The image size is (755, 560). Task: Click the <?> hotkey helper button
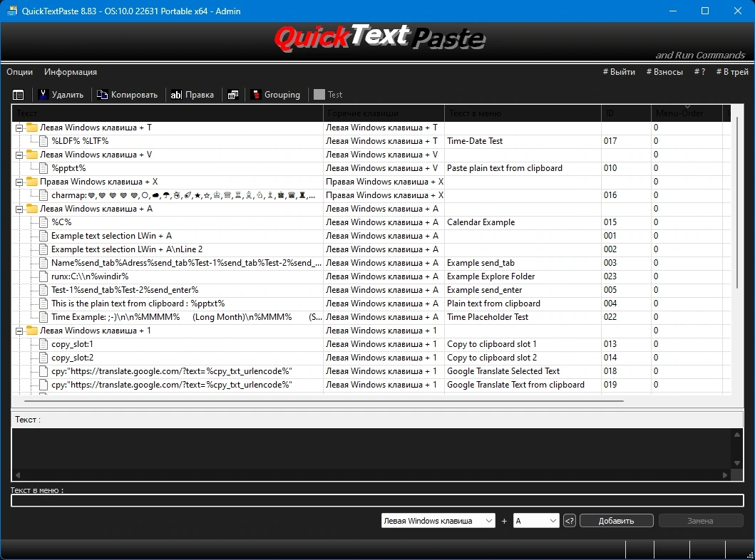(569, 521)
